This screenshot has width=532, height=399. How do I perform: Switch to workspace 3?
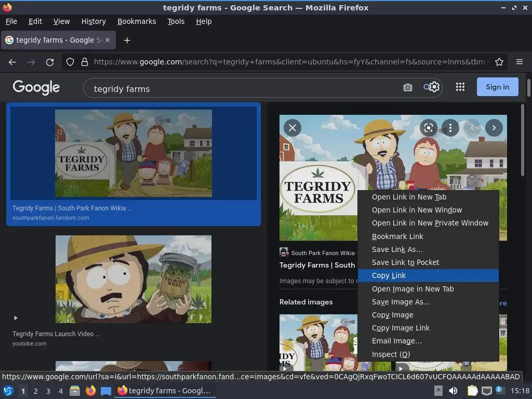[48, 391]
